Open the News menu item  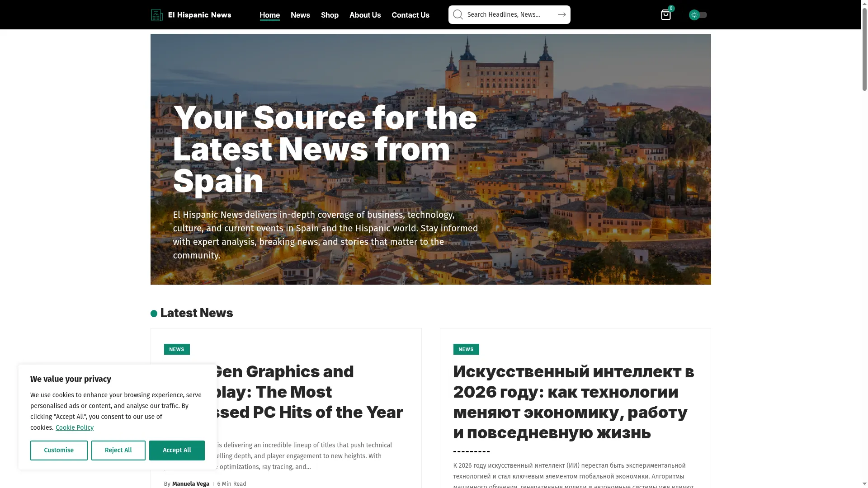[x=300, y=15]
